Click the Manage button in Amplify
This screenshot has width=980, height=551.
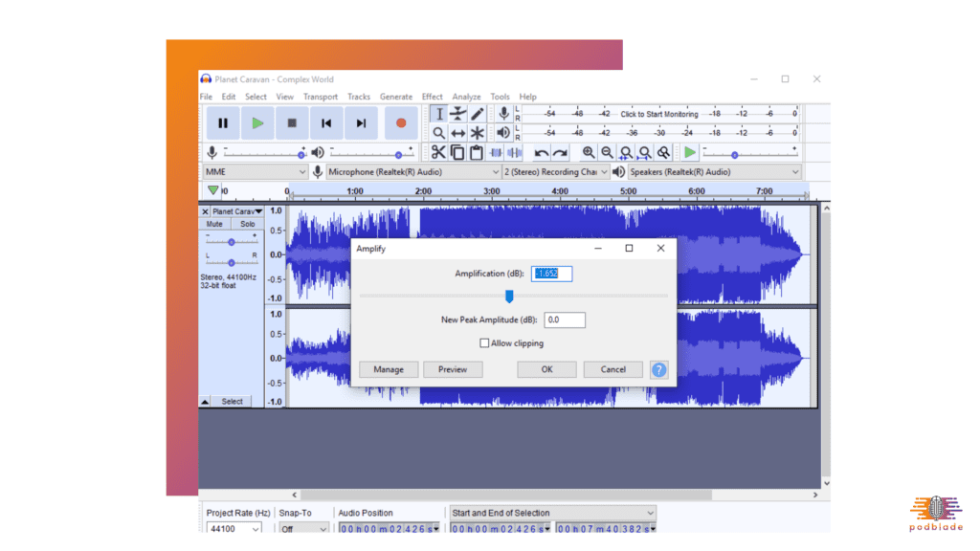(389, 369)
